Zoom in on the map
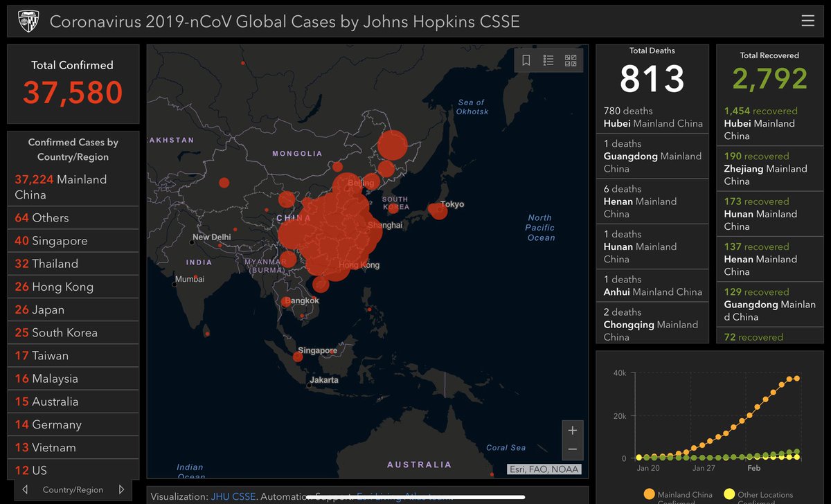The image size is (831, 504). coord(572,430)
